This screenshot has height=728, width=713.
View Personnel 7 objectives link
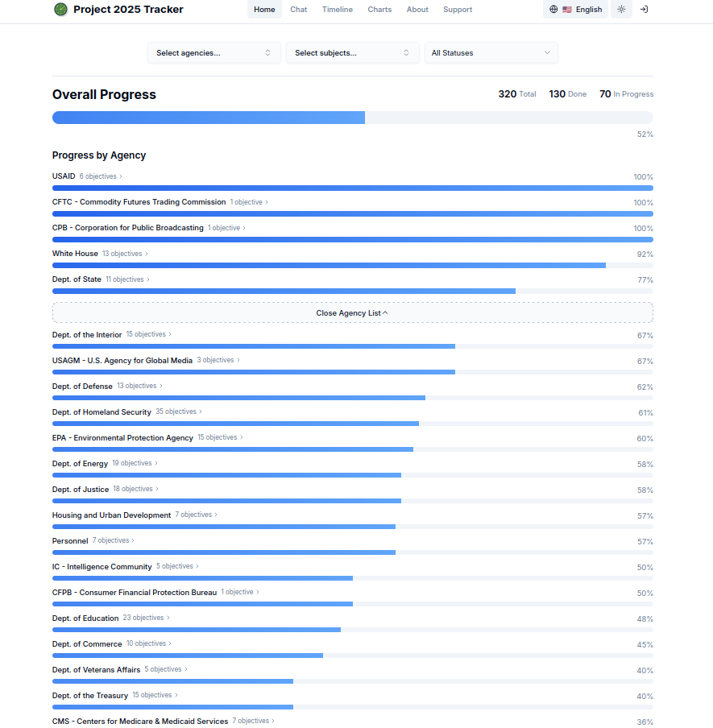[x=114, y=540]
